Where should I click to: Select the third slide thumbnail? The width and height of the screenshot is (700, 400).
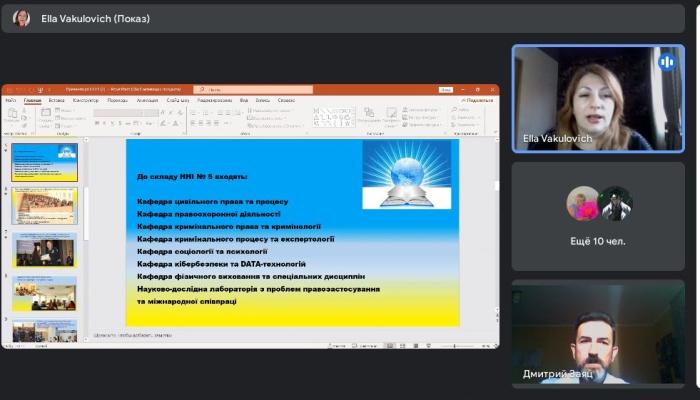(44, 250)
